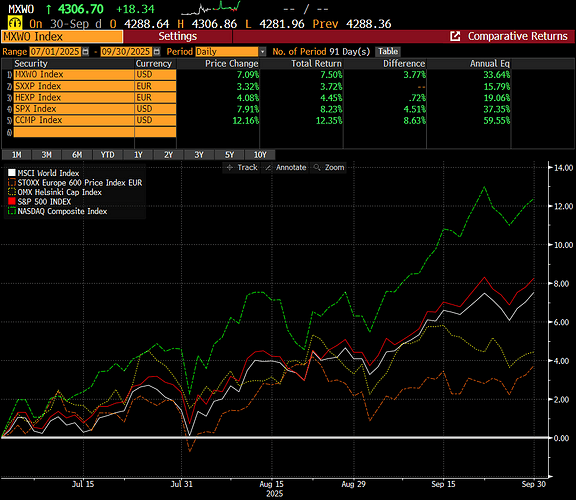Click the 8.00 y-axis label
This screenshot has height=500, width=576.
click(561, 284)
